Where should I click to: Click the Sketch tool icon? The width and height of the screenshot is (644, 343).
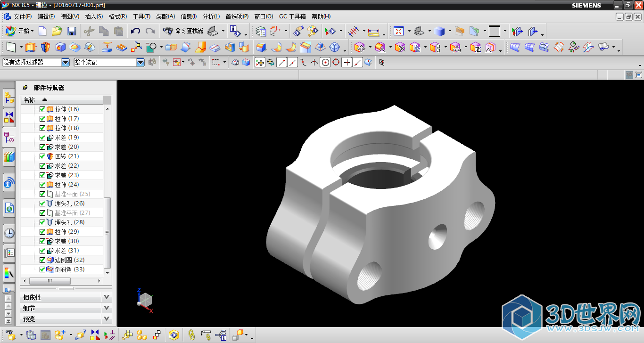[x=11, y=47]
